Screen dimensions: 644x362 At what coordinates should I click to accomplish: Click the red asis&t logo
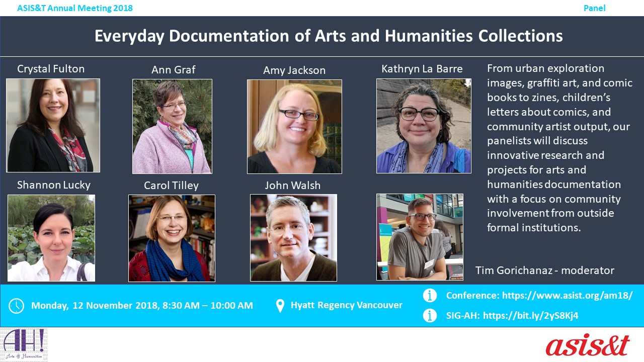click(588, 345)
